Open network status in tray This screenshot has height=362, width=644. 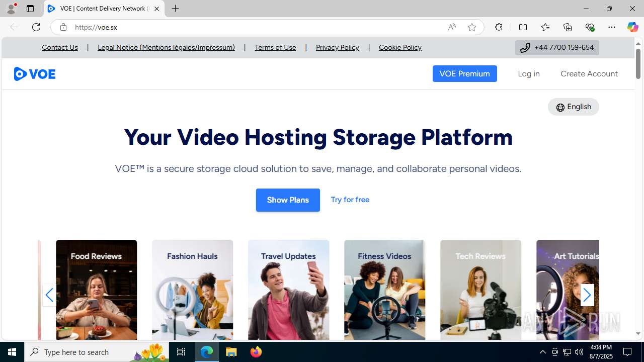[x=567, y=352]
